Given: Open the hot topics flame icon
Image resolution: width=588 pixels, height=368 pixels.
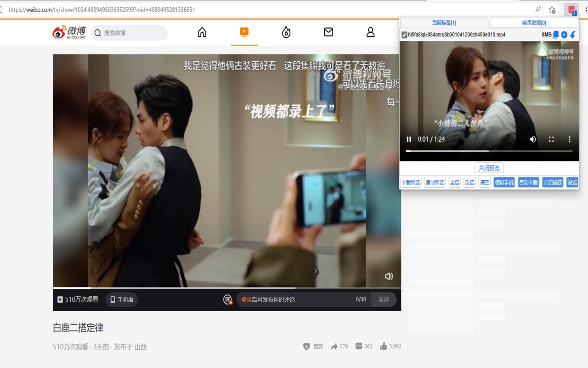Looking at the screenshot, I should [286, 32].
